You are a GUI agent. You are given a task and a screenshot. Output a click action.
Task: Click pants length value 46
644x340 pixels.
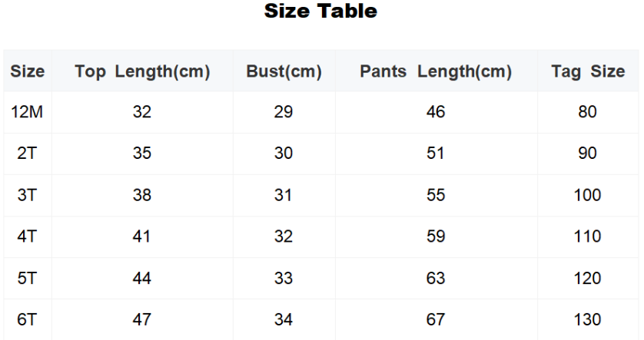[436, 112]
